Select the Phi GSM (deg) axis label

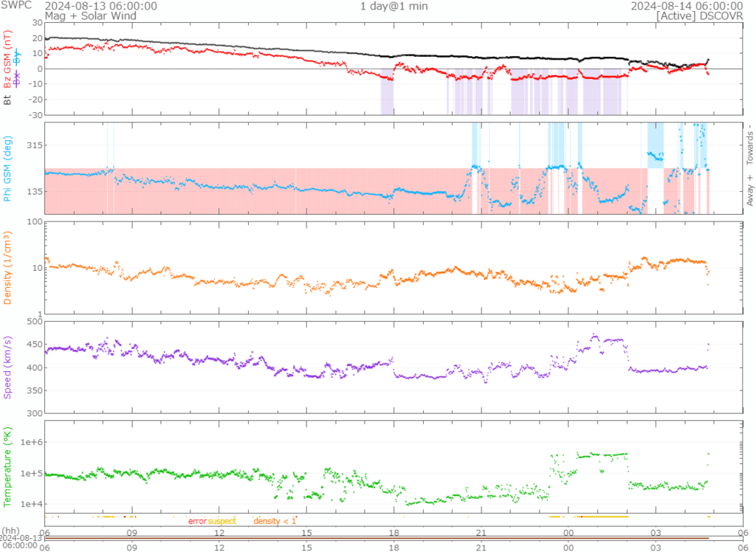coord(8,168)
